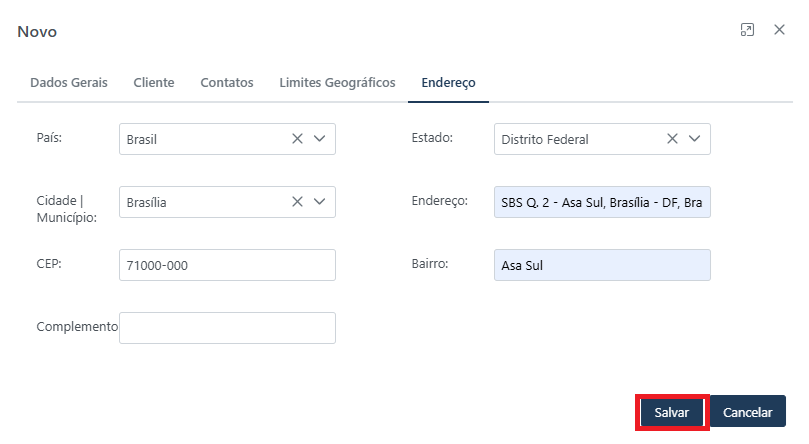
Task: Clear the Estado selection using the X icon
Action: point(672,139)
